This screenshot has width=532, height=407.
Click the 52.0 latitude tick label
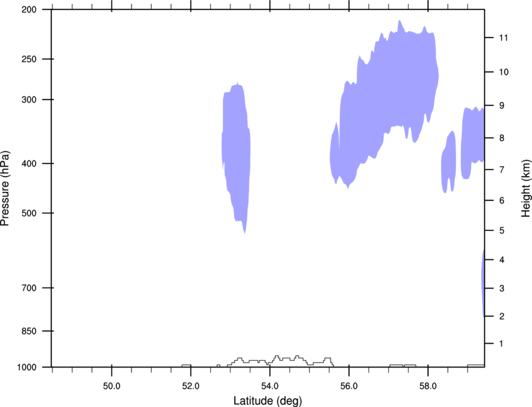point(191,386)
